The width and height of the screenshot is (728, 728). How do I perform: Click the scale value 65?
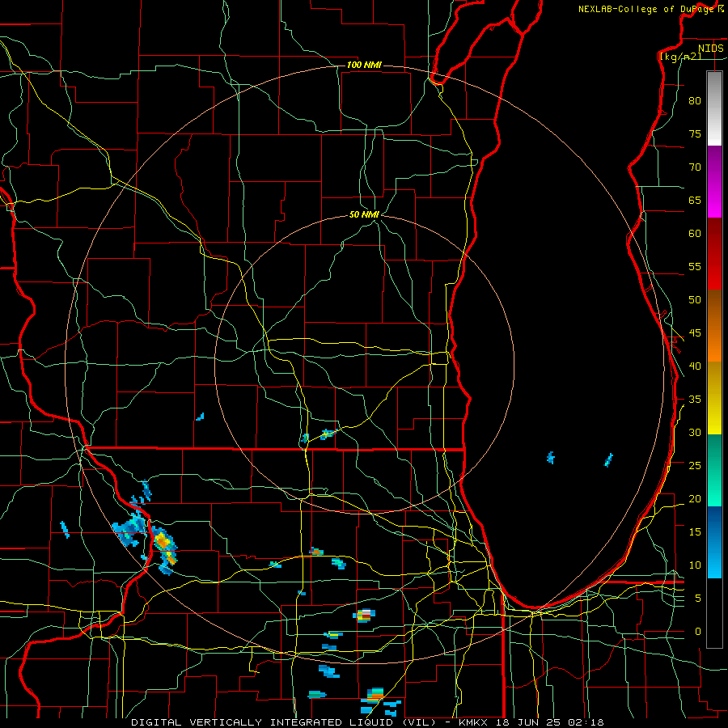pyautogui.click(x=695, y=200)
